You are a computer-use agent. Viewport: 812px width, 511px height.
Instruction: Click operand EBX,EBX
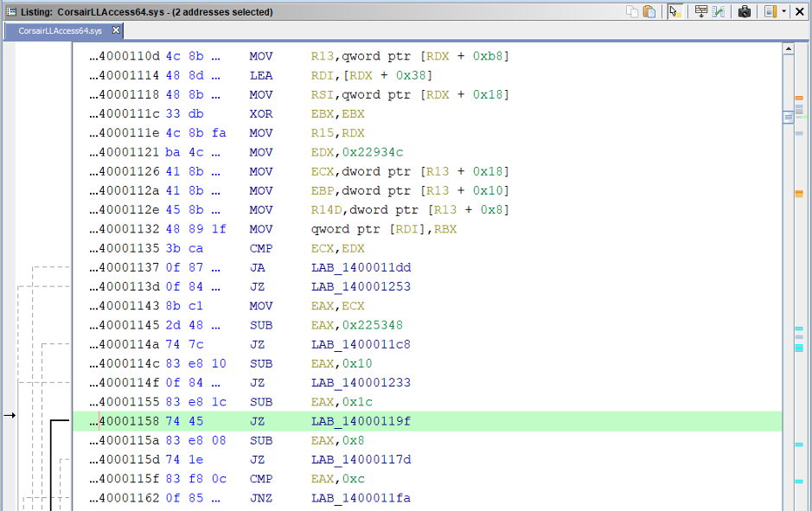click(x=337, y=114)
